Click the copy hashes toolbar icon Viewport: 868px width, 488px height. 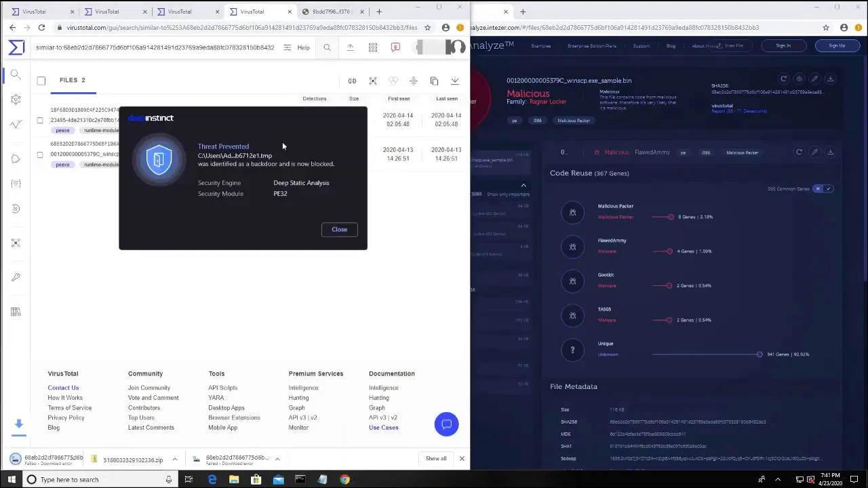434,81
